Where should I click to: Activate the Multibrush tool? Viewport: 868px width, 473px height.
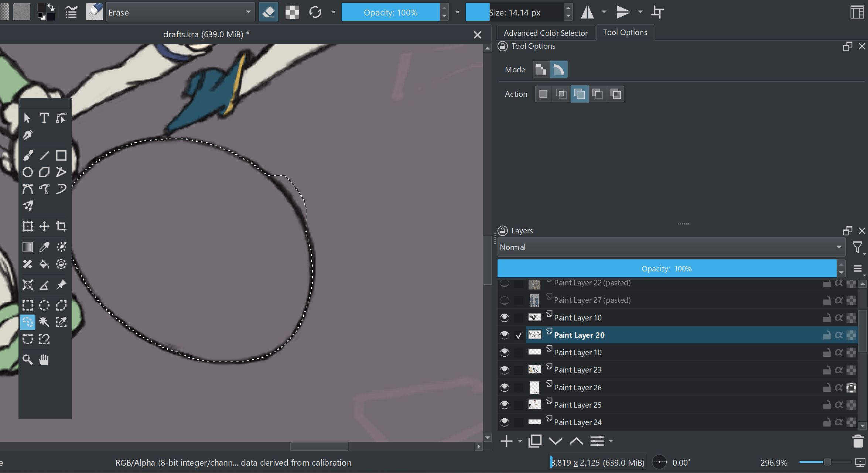(x=28, y=205)
